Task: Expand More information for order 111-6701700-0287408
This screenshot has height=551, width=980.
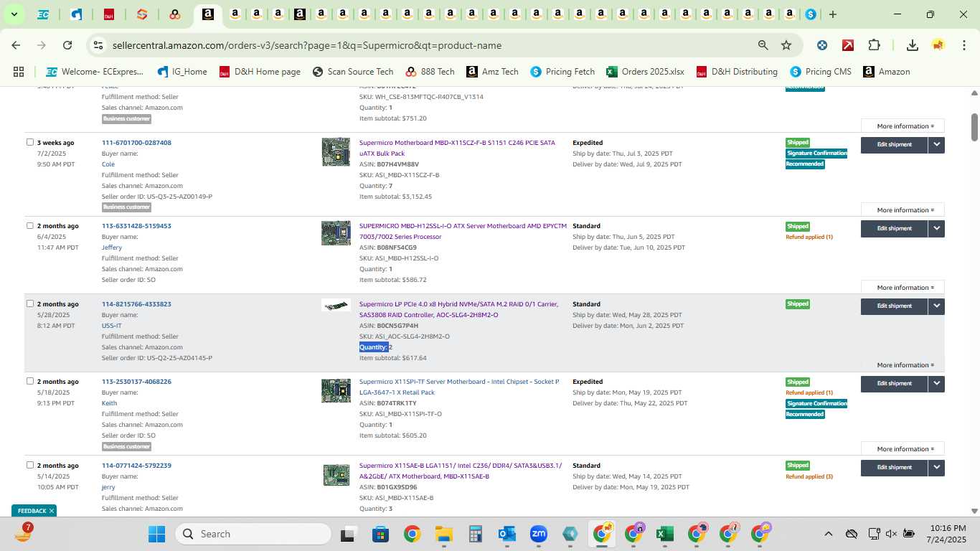Action: click(903, 210)
